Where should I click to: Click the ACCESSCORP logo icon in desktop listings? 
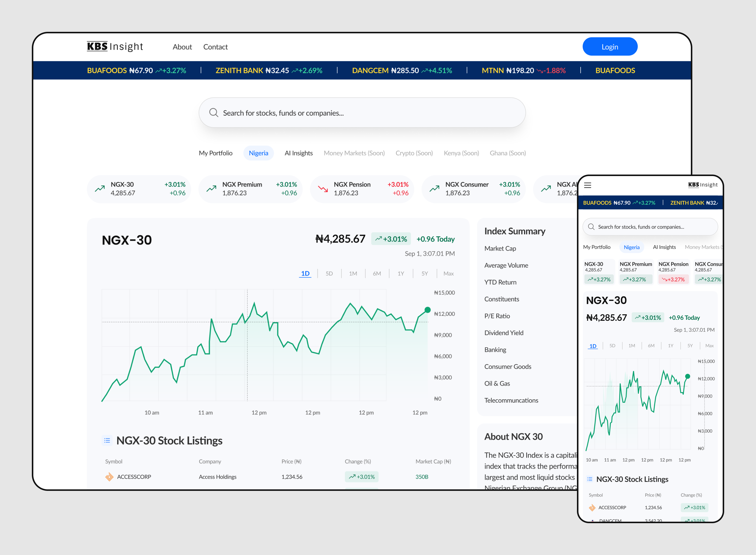tap(109, 477)
